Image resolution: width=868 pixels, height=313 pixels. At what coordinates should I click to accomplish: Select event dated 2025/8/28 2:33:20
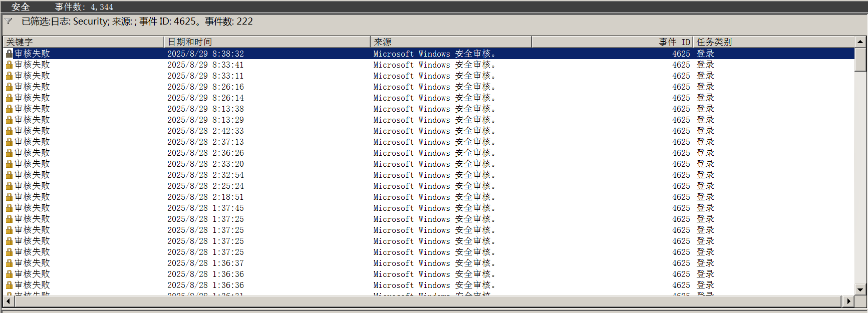[x=205, y=164]
